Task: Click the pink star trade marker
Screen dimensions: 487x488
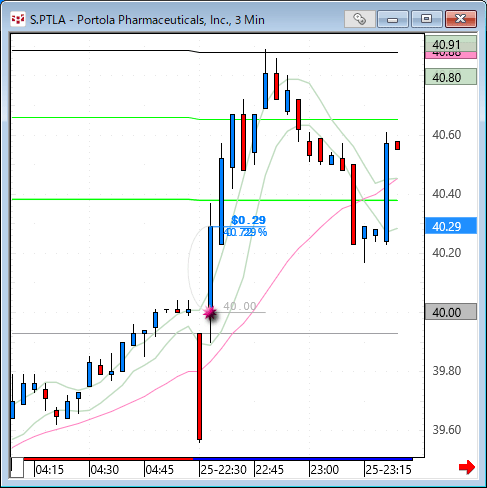Action: pos(210,313)
